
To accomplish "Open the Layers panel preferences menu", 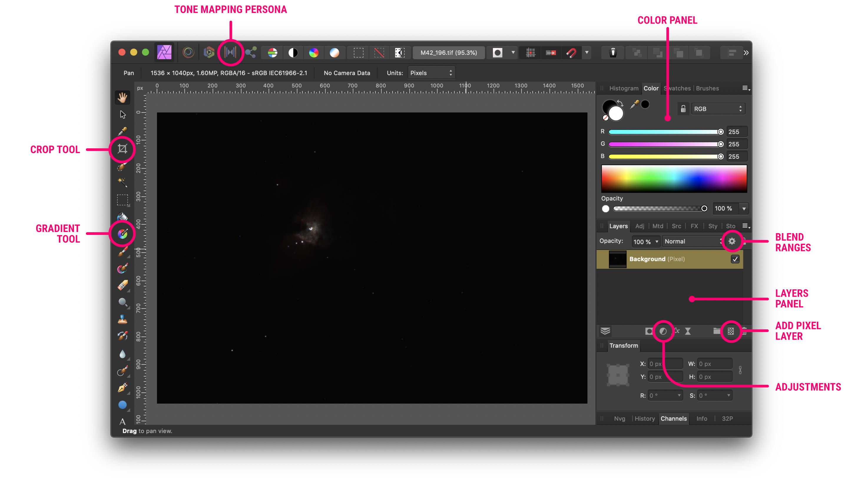I will coord(746,226).
